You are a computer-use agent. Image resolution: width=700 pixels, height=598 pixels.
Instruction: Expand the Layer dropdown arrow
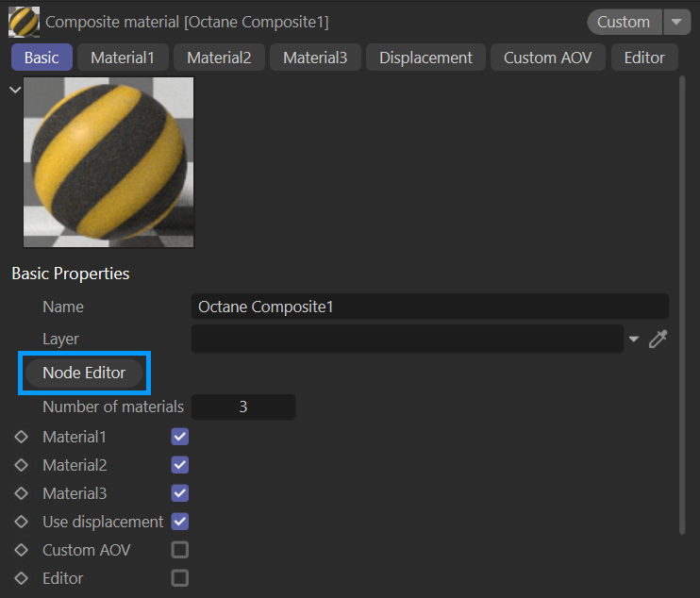[x=634, y=340]
